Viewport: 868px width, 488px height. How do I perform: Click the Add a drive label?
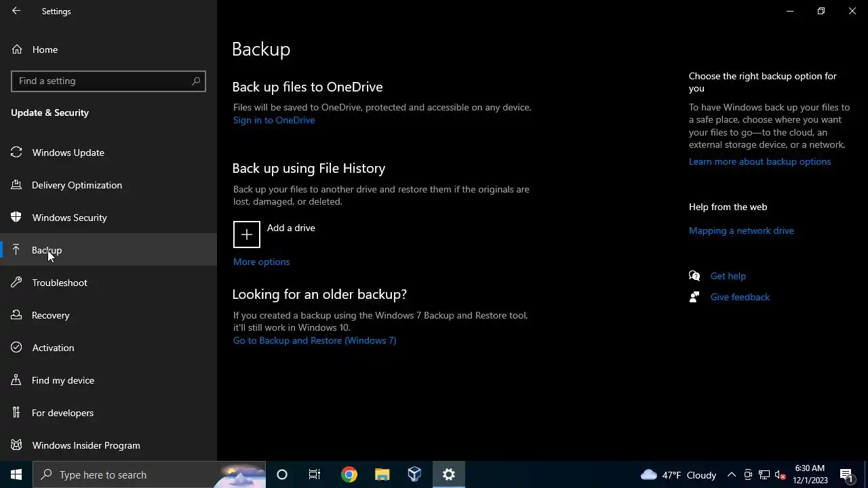(x=291, y=228)
